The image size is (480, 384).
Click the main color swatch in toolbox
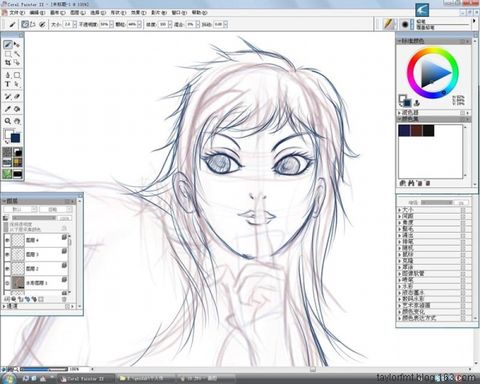tap(15, 138)
